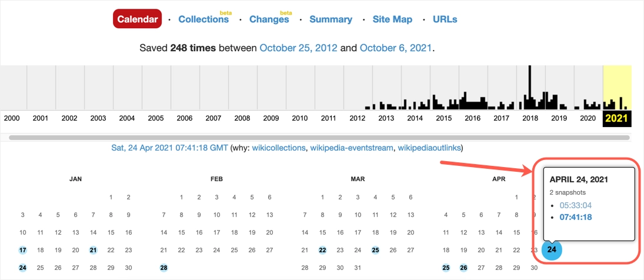Viewport: 644px width, 280px height.
Task: Open the October 25, 2012 first capture link
Action: click(x=299, y=48)
